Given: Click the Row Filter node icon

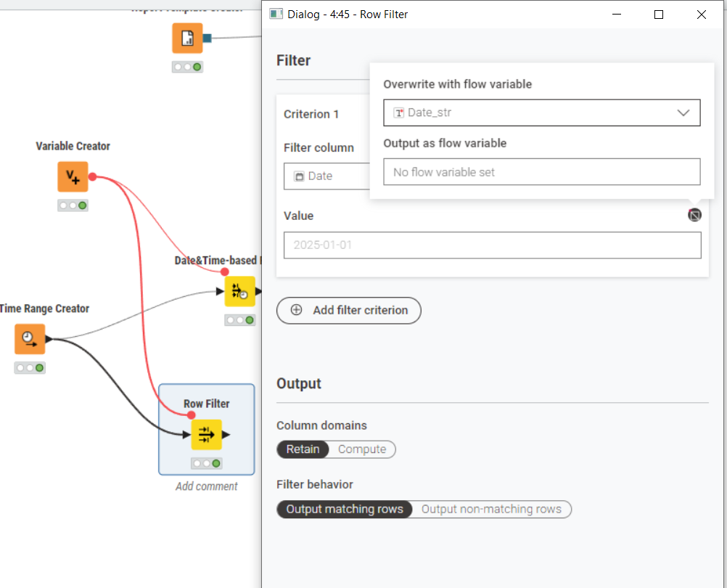Looking at the screenshot, I should [206, 435].
